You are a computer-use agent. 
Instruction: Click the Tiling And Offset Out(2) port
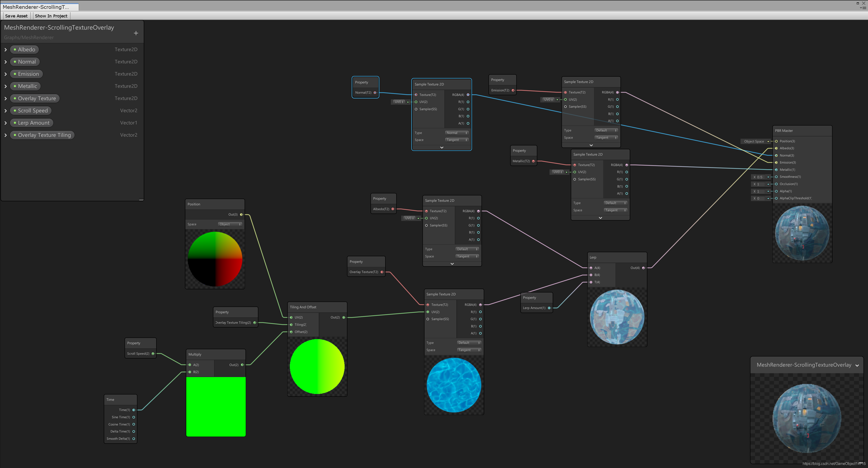pyautogui.click(x=343, y=317)
